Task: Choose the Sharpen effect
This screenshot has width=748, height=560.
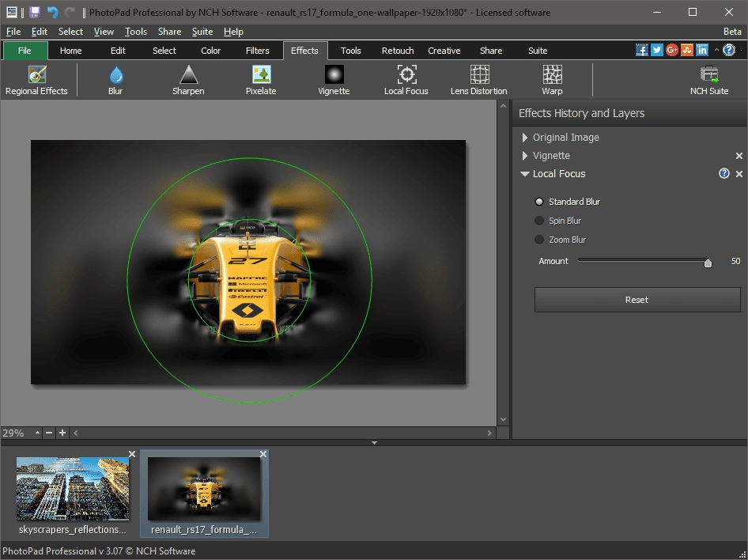Action: (x=188, y=80)
